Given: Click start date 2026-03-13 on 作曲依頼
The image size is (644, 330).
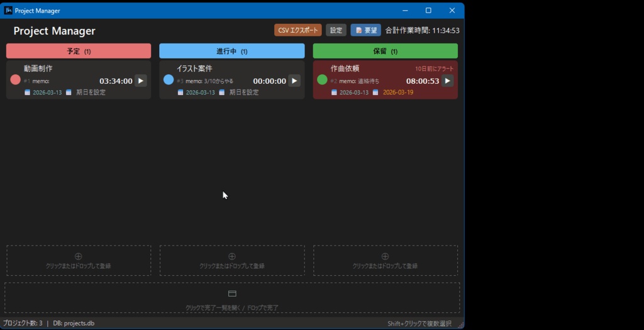Looking at the screenshot, I should 354,93.
